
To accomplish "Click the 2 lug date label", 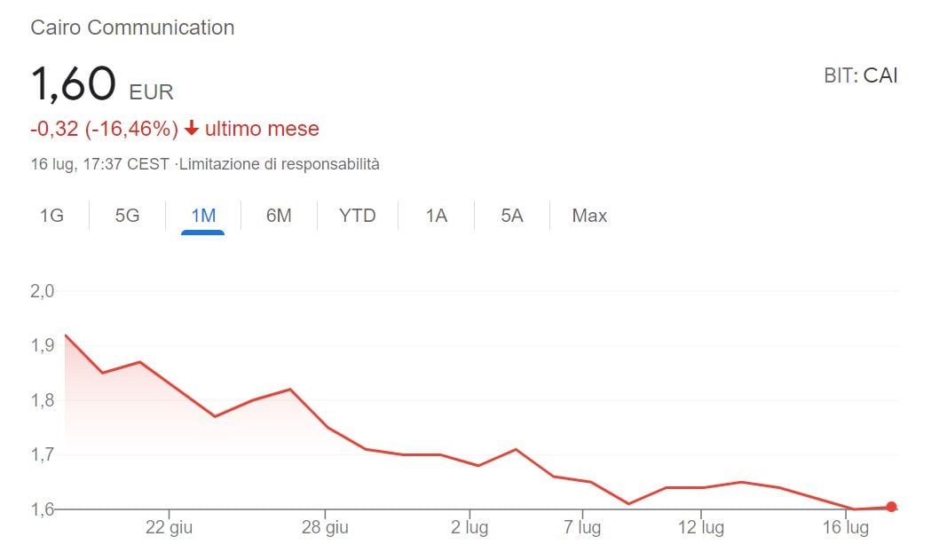I will pyautogui.click(x=469, y=528).
